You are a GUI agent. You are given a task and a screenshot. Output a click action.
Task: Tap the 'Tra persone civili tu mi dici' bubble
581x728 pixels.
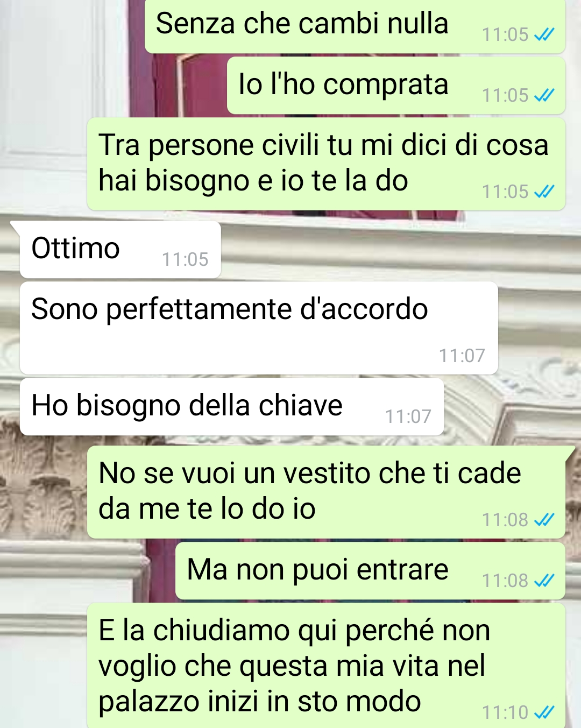point(326,164)
